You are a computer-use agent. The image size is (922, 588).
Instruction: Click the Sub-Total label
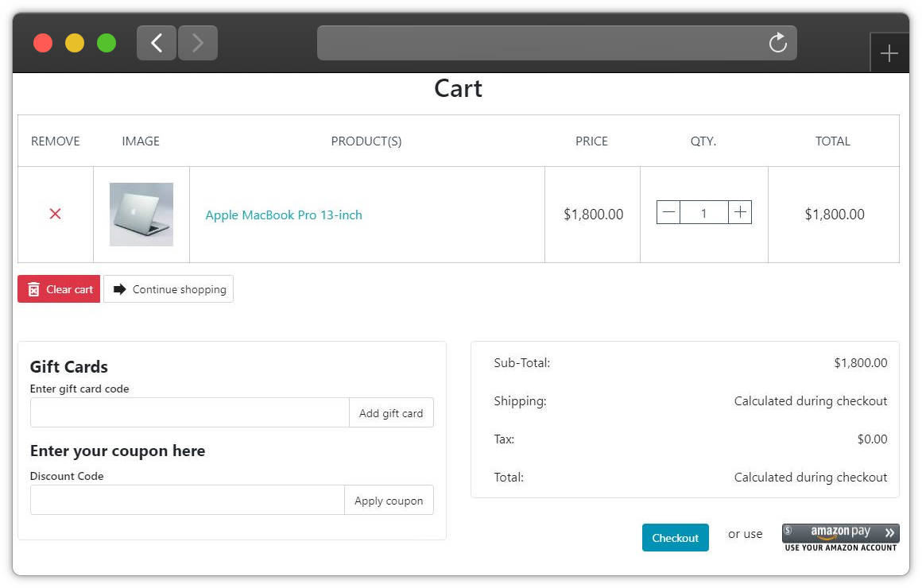522,363
